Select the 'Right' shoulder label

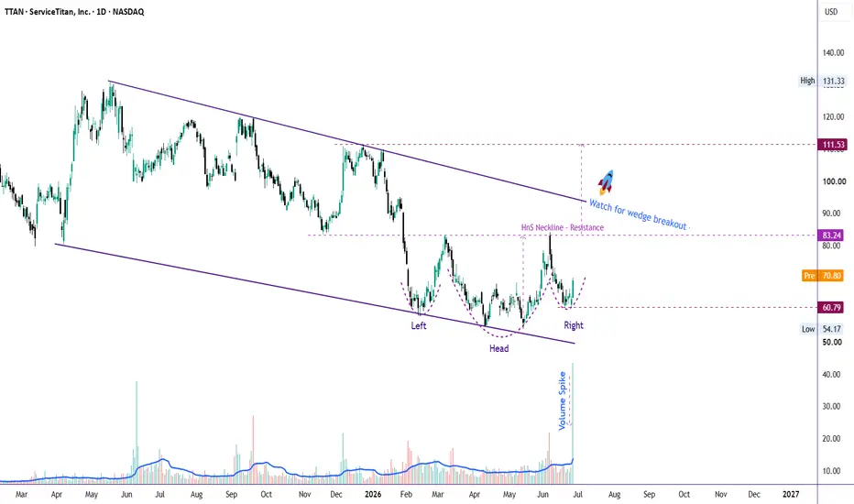pyautogui.click(x=574, y=325)
